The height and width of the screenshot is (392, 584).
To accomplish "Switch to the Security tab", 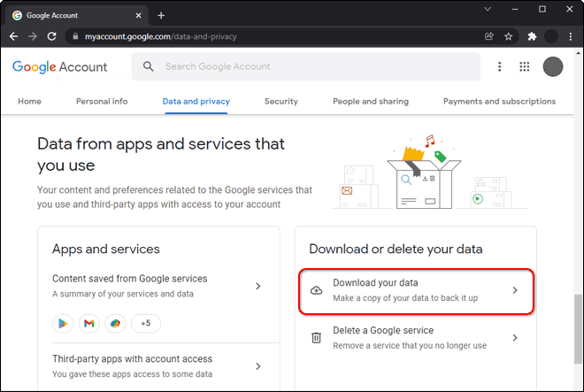I will pyautogui.click(x=281, y=102).
